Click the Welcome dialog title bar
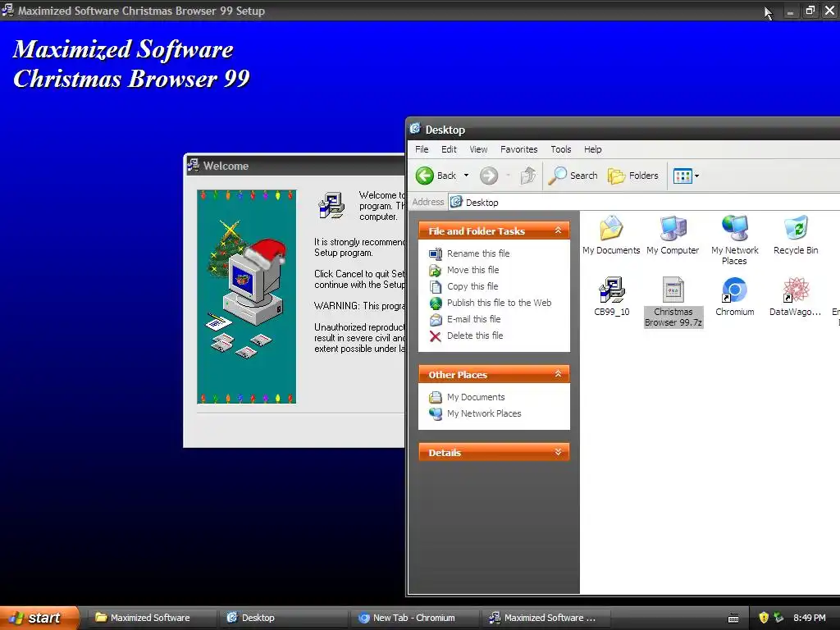The height and width of the screenshot is (630, 840). 294,166
